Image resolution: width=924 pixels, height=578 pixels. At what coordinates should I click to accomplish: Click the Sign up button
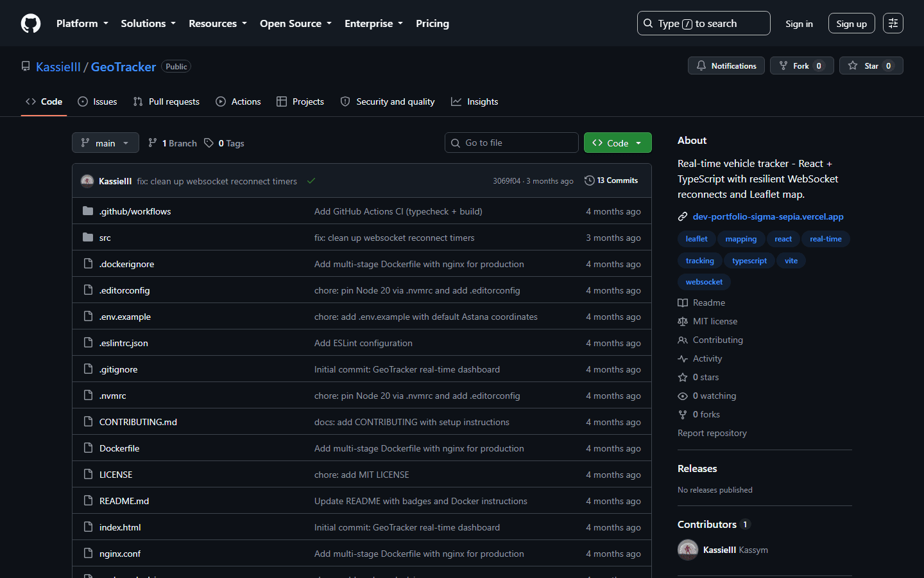851,23
